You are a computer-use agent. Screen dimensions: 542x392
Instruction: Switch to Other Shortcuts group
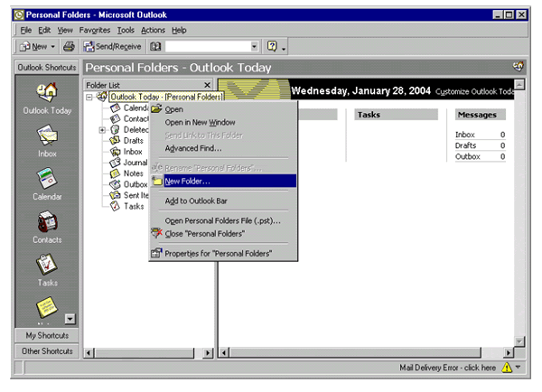click(x=47, y=351)
